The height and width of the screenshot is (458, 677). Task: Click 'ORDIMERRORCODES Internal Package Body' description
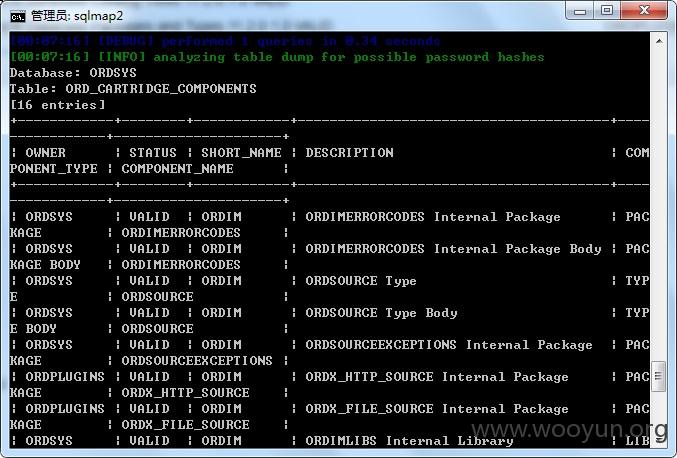point(453,249)
